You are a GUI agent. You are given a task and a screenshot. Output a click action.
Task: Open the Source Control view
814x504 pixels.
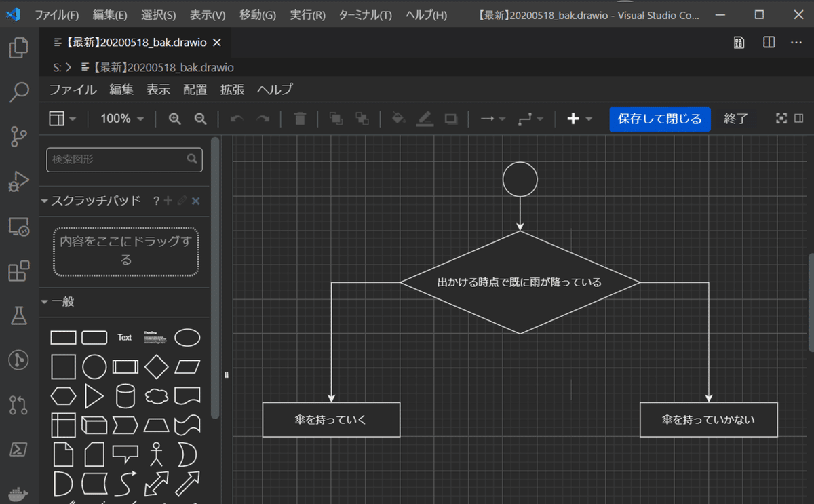pos(19,136)
